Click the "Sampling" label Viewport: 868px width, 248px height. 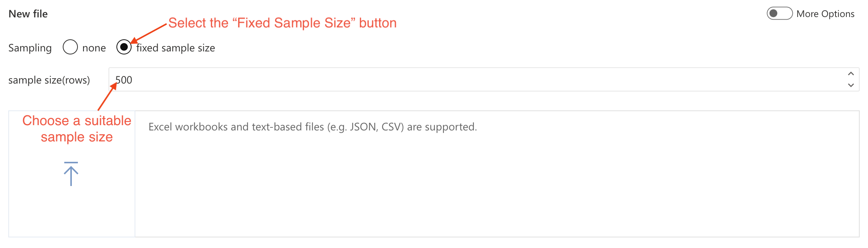tap(30, 48)
